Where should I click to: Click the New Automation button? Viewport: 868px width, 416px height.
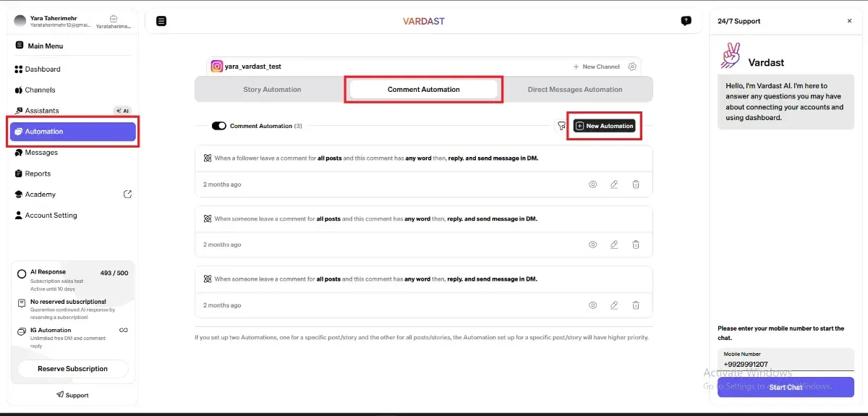[x=604, y=126]
